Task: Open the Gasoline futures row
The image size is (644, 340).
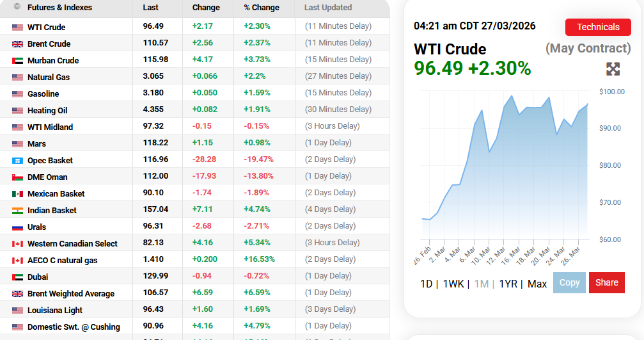Action: [43, 93]
